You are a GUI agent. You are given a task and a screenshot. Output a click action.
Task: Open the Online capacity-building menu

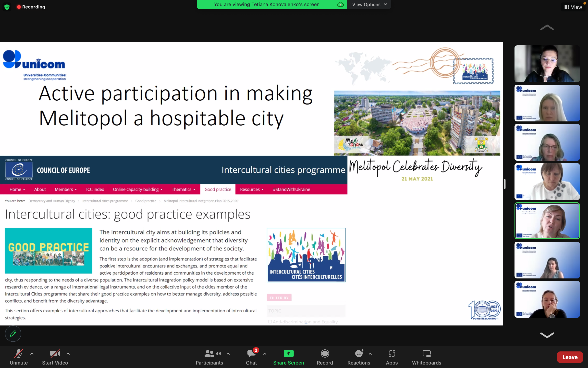click(x=138, y=189)
